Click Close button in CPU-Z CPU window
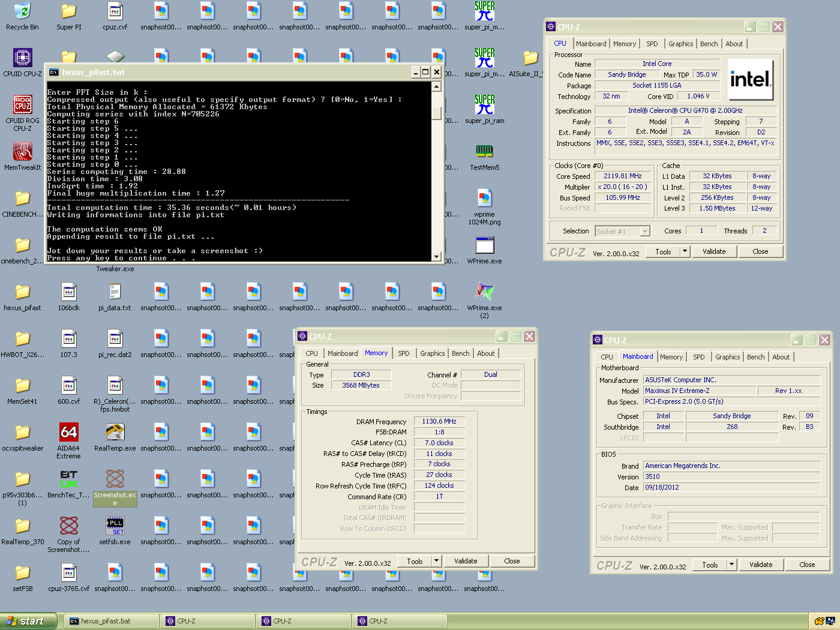 coord(760,251)
